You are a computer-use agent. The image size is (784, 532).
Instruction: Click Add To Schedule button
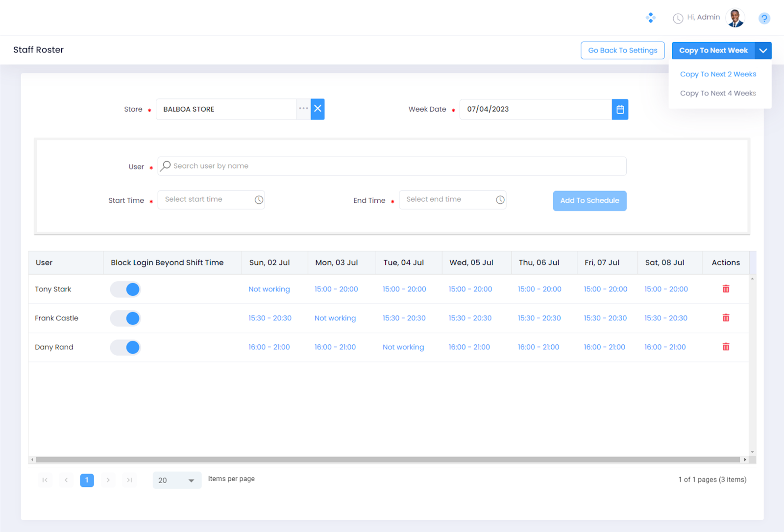589,201
